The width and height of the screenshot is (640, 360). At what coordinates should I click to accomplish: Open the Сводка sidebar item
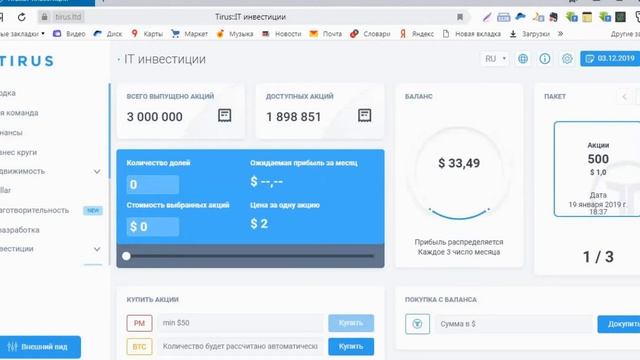[x=8, y=93]
